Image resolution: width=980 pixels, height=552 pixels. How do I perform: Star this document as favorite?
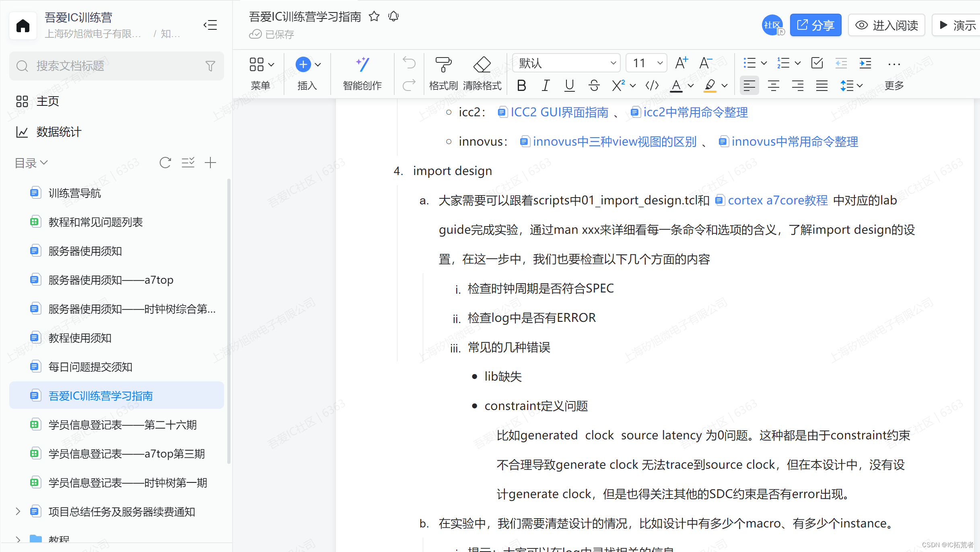point(374,16)
